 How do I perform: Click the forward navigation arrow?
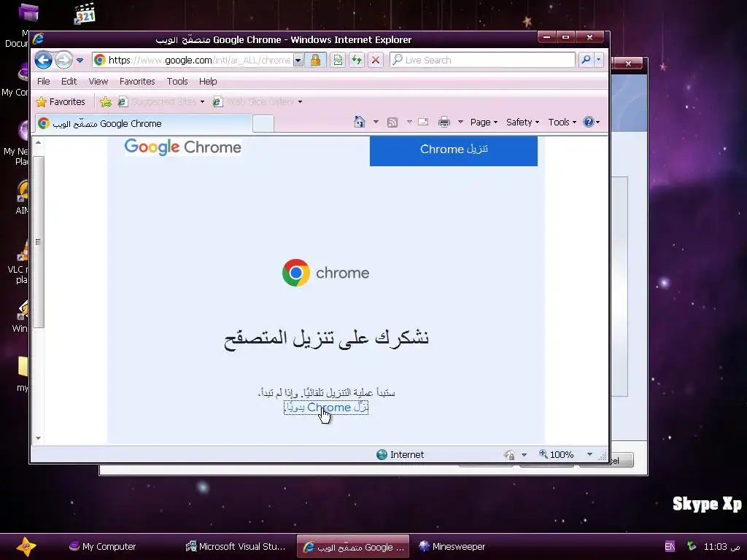[63, 60]
